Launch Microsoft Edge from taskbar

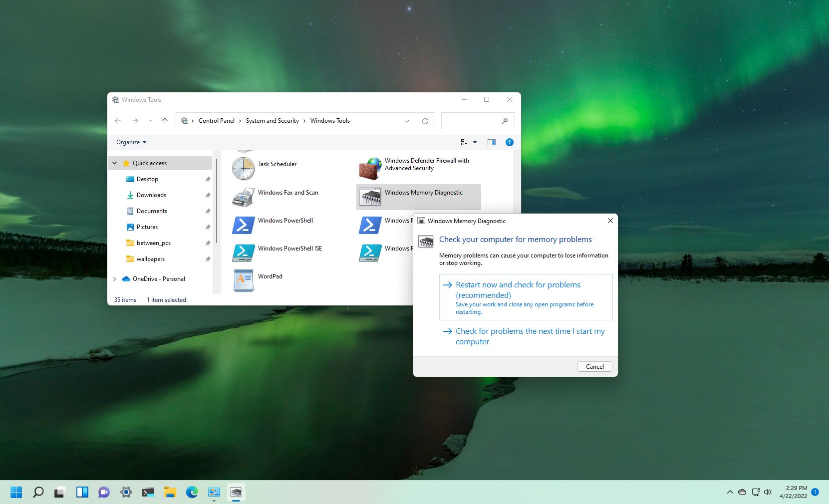click(x=192, y=492)
